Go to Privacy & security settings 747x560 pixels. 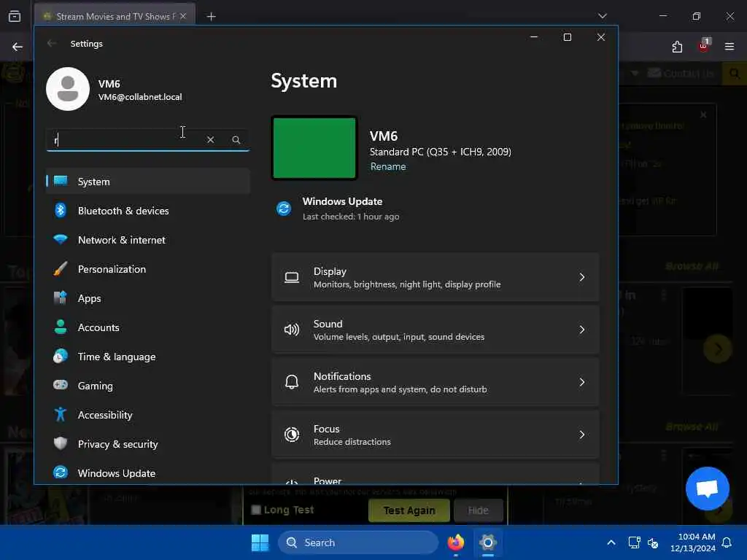point(147,444)
